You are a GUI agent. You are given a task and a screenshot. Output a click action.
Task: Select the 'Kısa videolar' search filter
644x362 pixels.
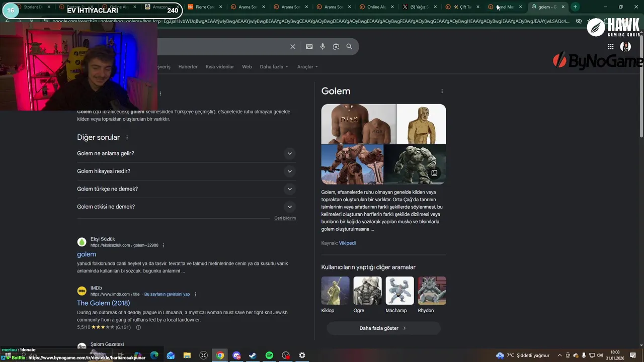tap(220, 67)
